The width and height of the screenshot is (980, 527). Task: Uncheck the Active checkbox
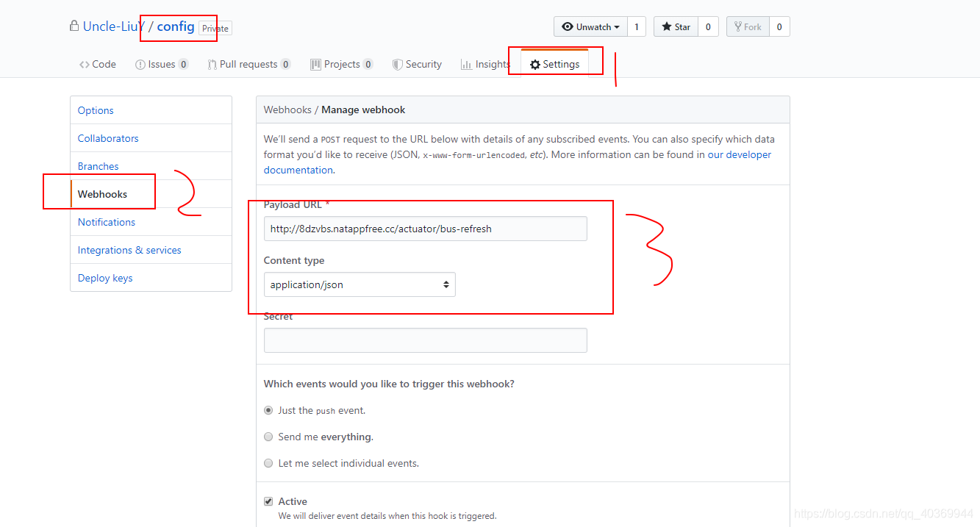pos(268,501)
